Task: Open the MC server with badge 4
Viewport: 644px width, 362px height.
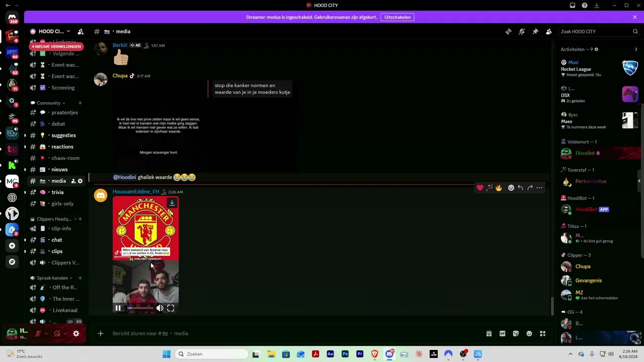Action: pyautogui.click(x=12, y=182)
